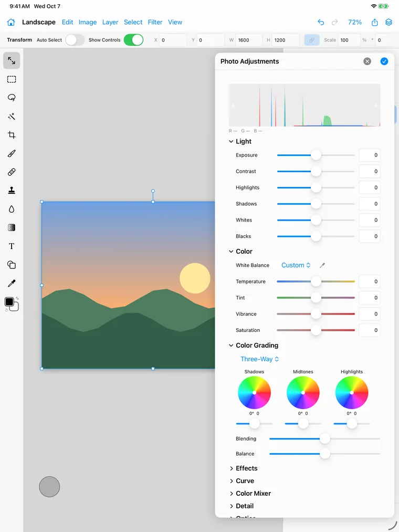The height and width of the screenshot is (532, 399).
Task: Tap the 72% zoom level button
Action: [355, 22]
